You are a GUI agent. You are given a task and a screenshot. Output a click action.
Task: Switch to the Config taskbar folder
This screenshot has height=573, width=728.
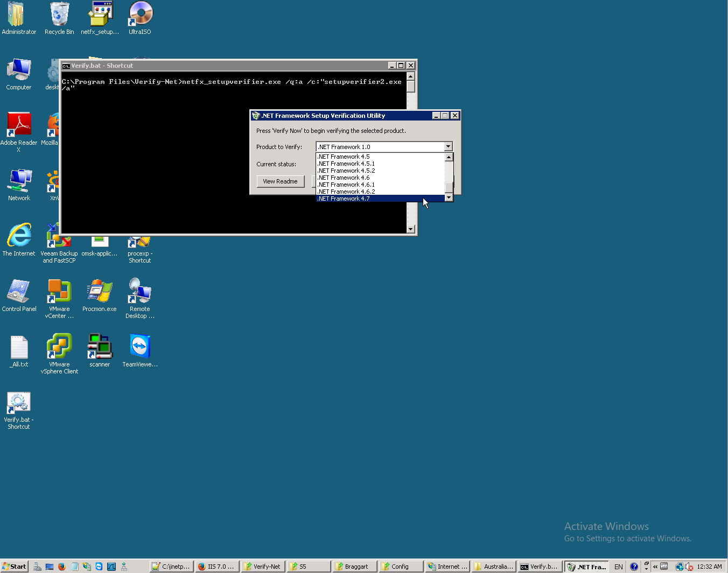click(x=401, y=567)
